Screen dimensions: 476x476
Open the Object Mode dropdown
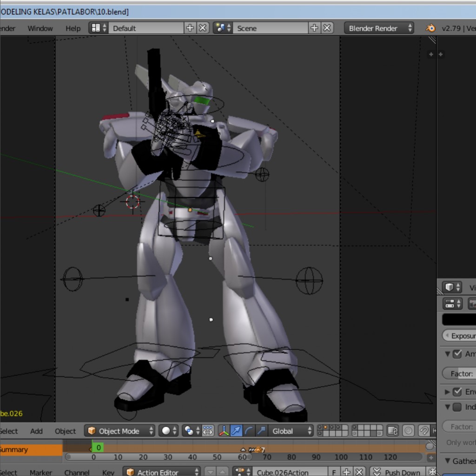click(x=120, y=431)
